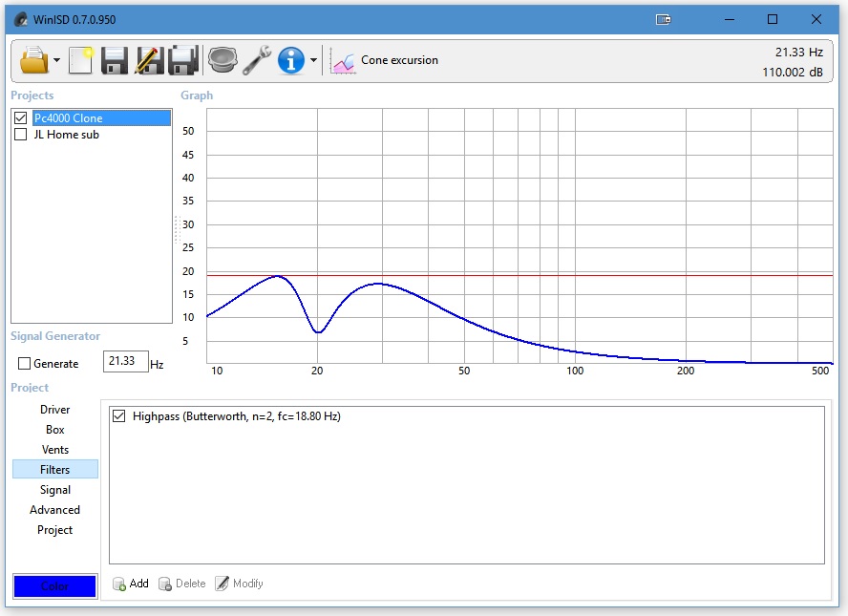Click the blue info icon
The image size is (848, 616).
click(x=291, y=60)
